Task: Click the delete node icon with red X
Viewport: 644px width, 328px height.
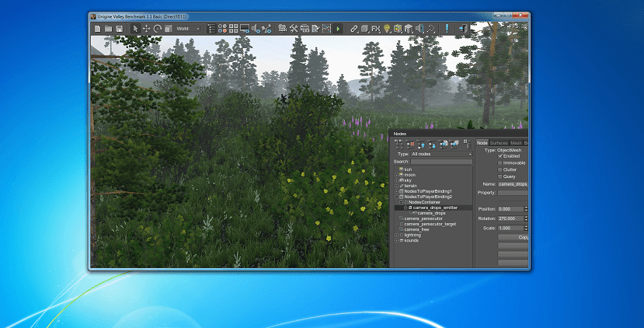Action: click(x=410, y=144)
